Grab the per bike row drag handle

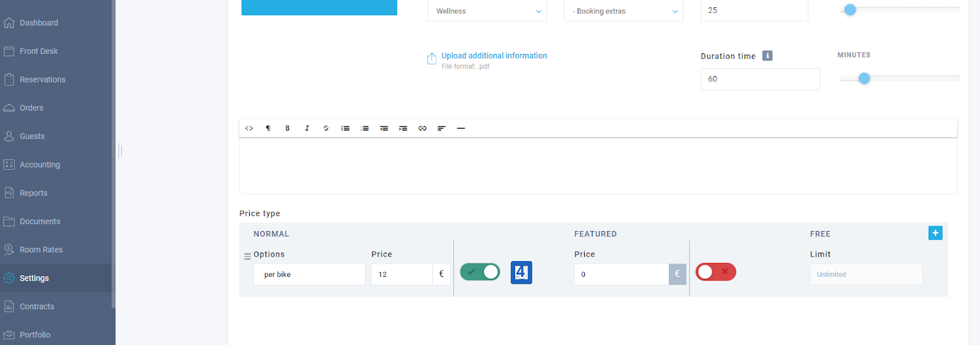(247, 257)
